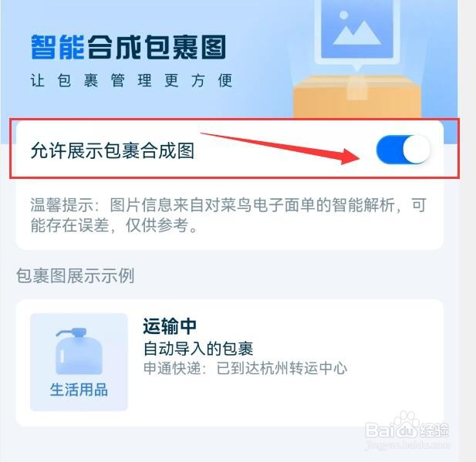Select 自动导入的包裹 package title
476x462 pixels.
click(x=198, y=349)
